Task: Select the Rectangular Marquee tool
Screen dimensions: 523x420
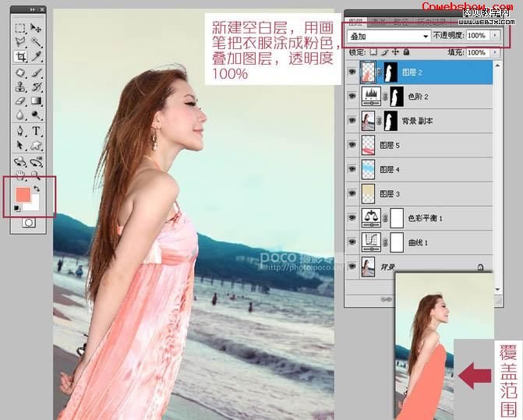Action: (x=20, y=28)
